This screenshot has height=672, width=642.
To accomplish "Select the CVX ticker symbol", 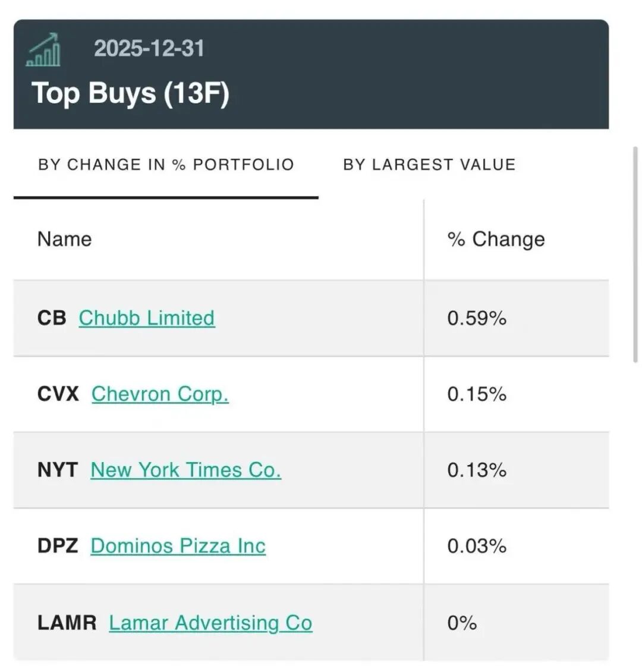I will click(x=58, y=394).
